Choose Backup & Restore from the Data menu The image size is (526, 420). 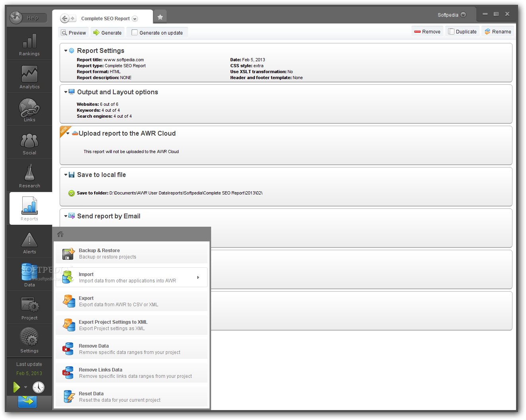132,253
